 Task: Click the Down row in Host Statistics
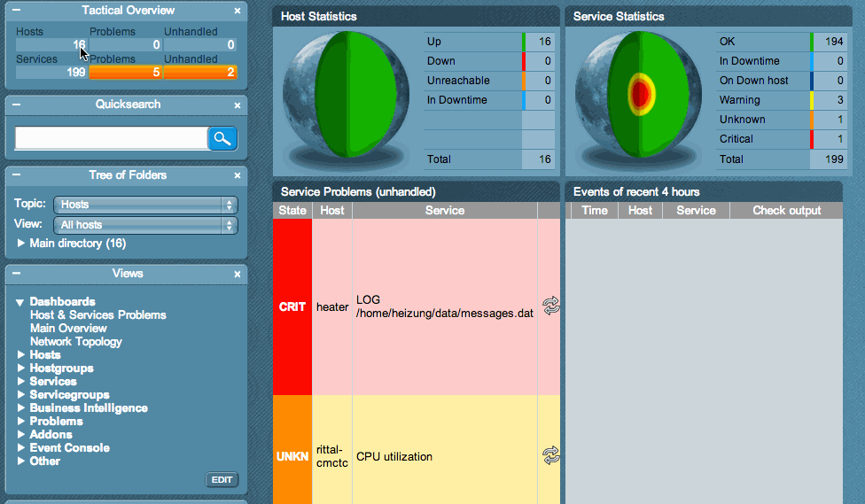489,60
